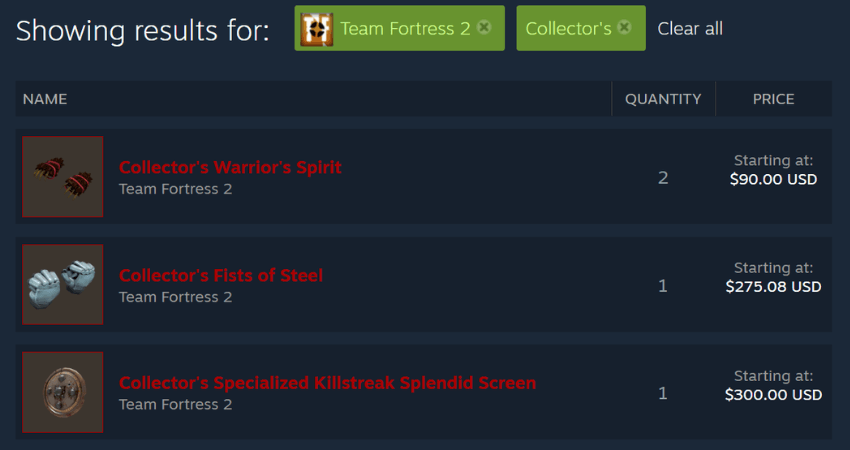Viewport: 850px width, 450px height.
Task: Open Collector's Fists of Steel listing
Action: tap(221, 275)
